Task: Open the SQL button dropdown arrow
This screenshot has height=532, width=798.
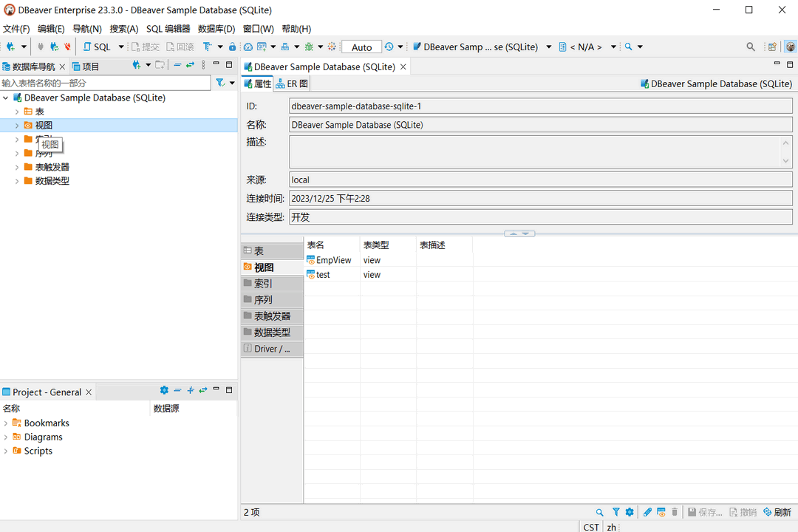Action: (121, 47)
